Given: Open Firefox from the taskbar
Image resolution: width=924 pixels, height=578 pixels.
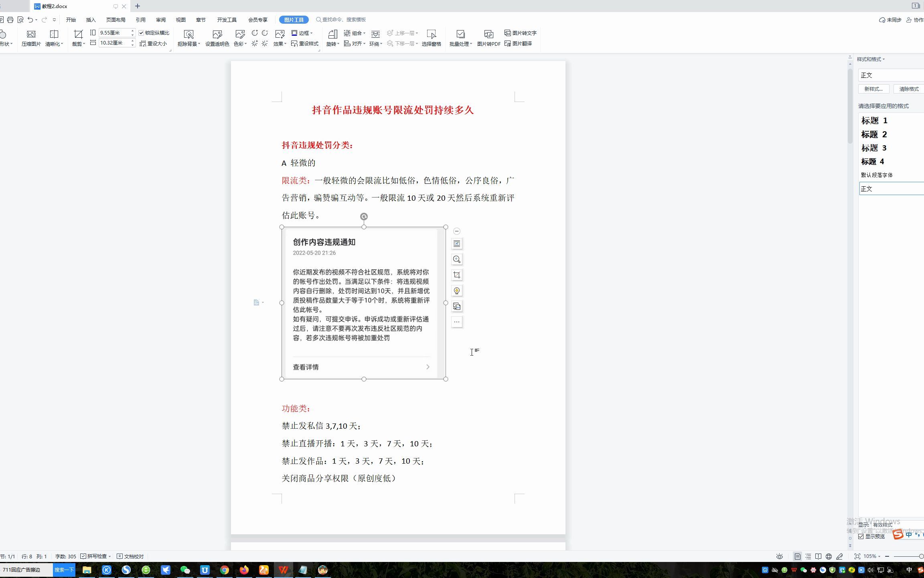Looking at the screenshot, I should 244,570.
